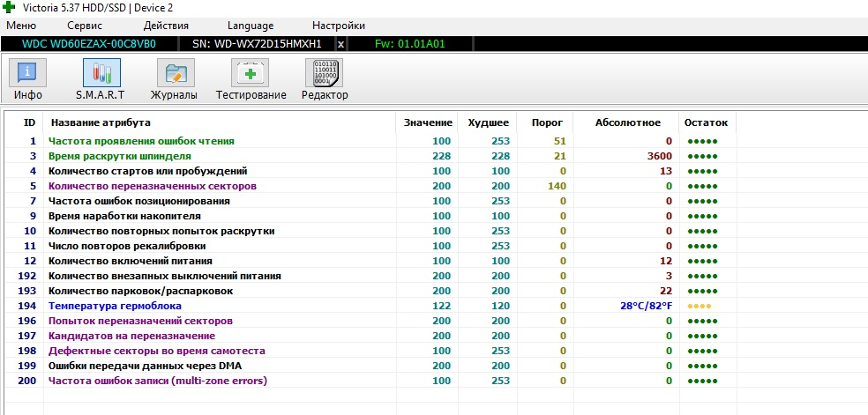
Task: Click absolute value 22 for parking count
Action: (x=666, y=290)
